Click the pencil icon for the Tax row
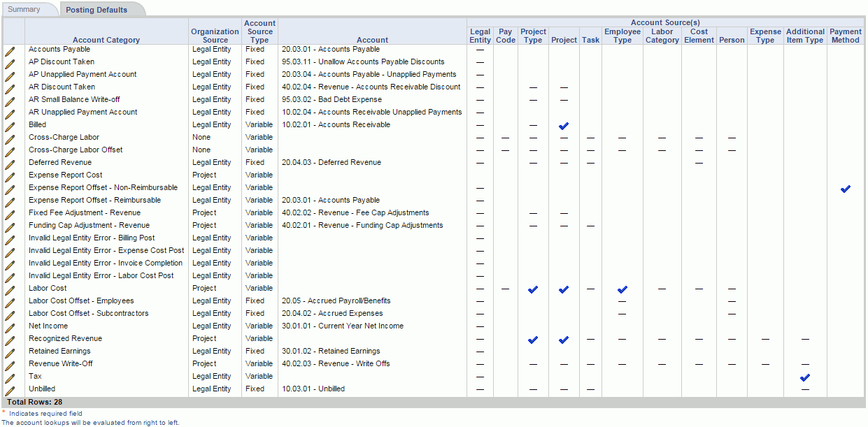This screenshot has width=868, height=427. coord(10,378)
